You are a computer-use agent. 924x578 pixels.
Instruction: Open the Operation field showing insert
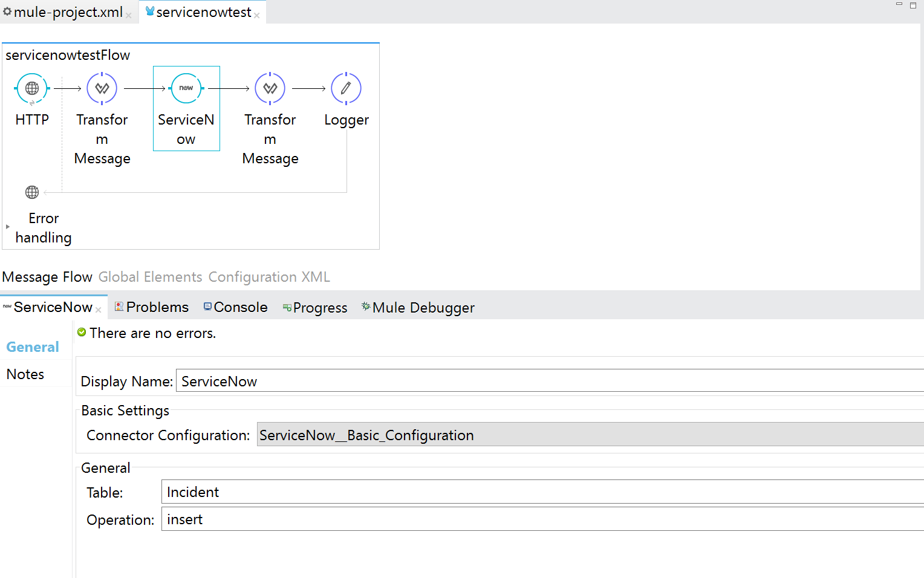click(542, 519)
